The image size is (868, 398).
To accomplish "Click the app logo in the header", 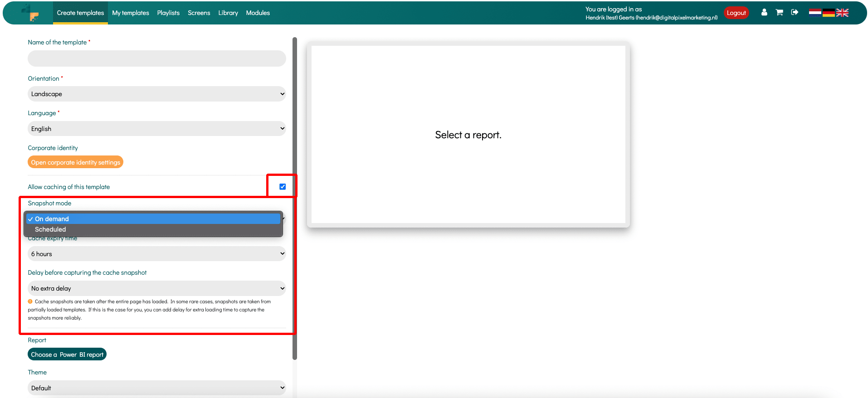I will coord(30,13).
